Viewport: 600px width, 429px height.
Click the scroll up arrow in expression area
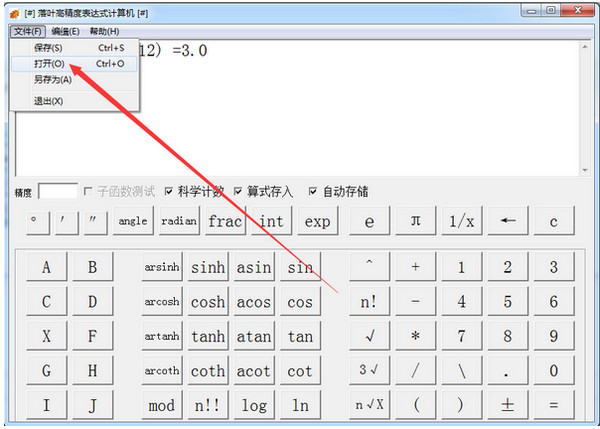(x=585, y=47)
